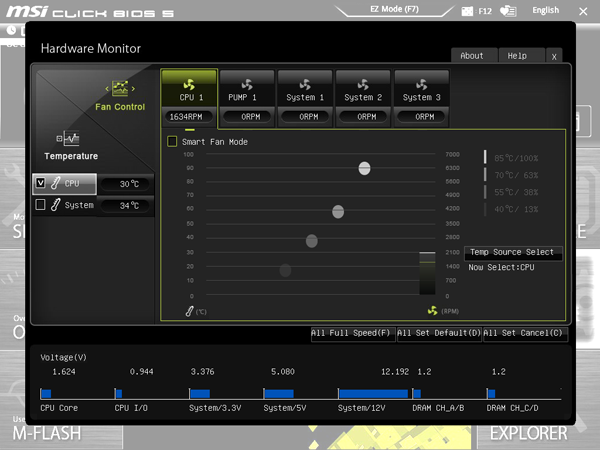Click the CPU Core voltage bar
This screenshot has width=600, height=450.
(46, 393)
